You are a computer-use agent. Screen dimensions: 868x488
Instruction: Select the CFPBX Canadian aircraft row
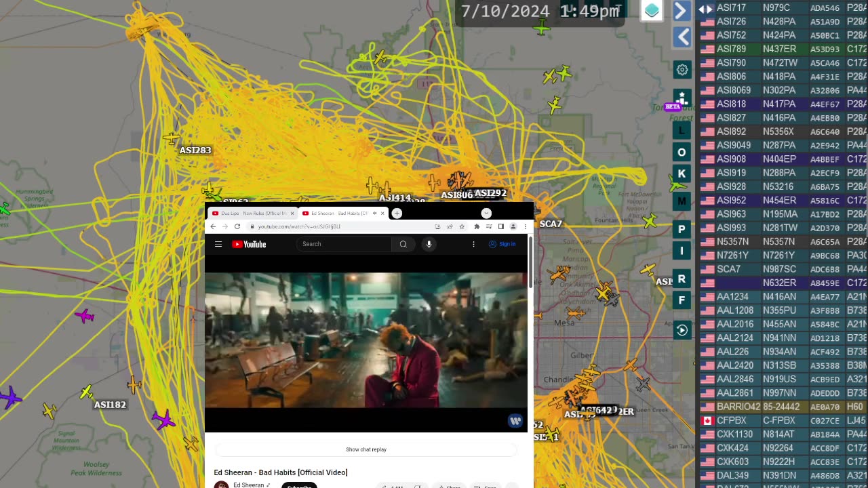click(783, 420)
